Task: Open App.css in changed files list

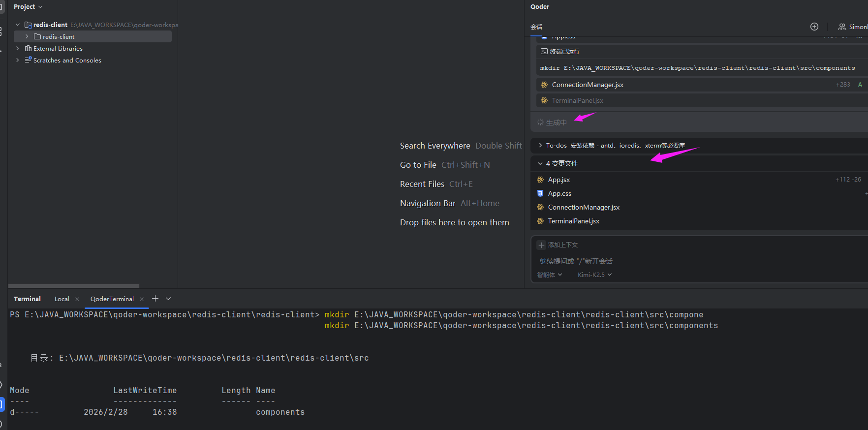Action: [559, 193]
